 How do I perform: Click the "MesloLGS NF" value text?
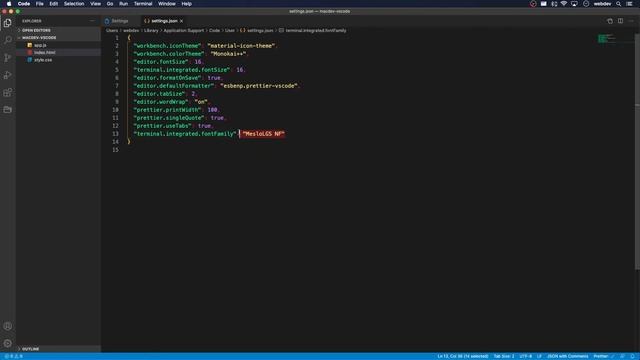[x=263, y=134]
